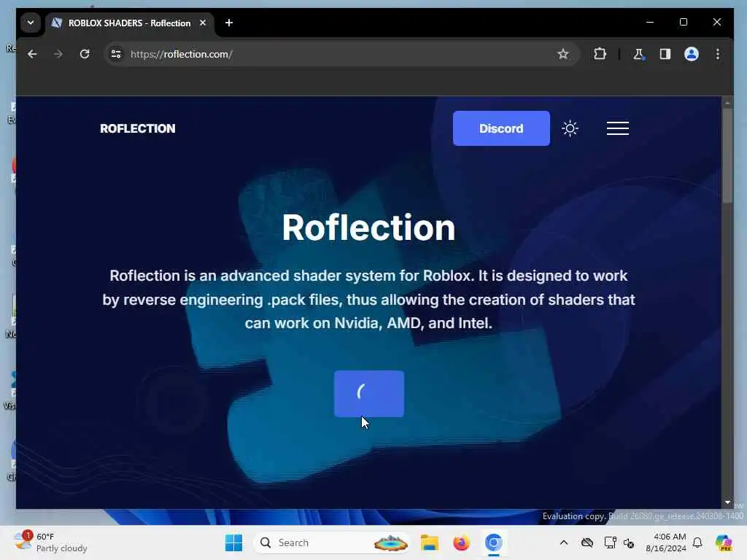Open the hamburger navigation menu
Viewport: 747px width, 560px height.
(618, 128)
